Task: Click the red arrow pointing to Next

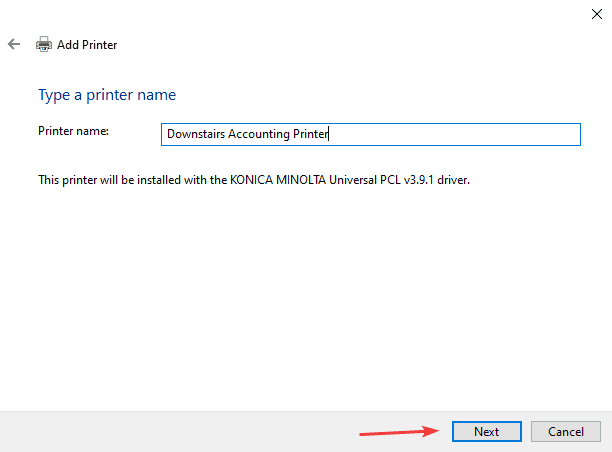Action: pos(400,432)
